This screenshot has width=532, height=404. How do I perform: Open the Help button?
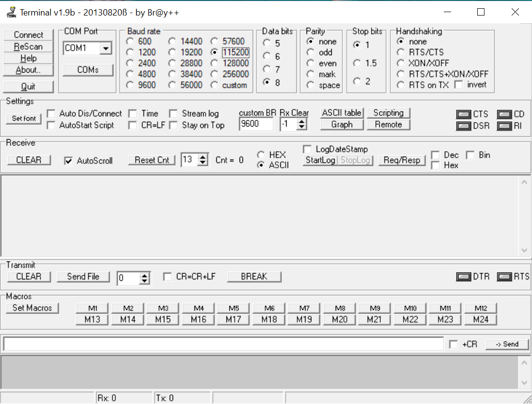click(29, 58)
